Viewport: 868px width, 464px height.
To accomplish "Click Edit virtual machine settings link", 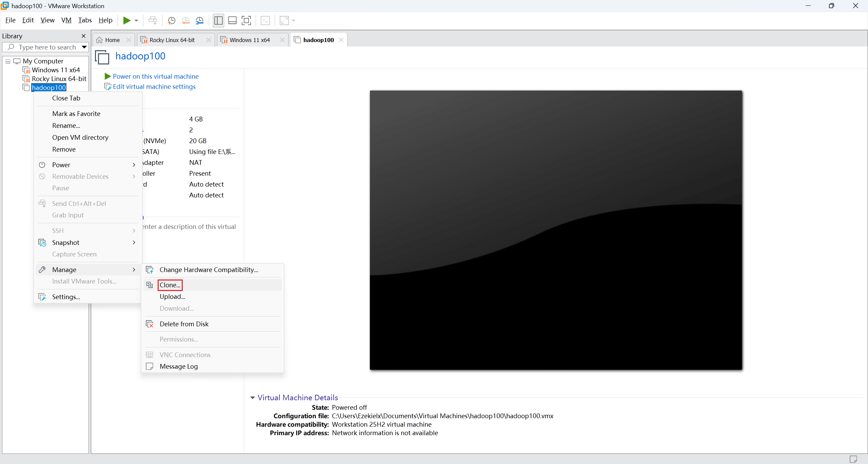I will (x=154, y=87).
